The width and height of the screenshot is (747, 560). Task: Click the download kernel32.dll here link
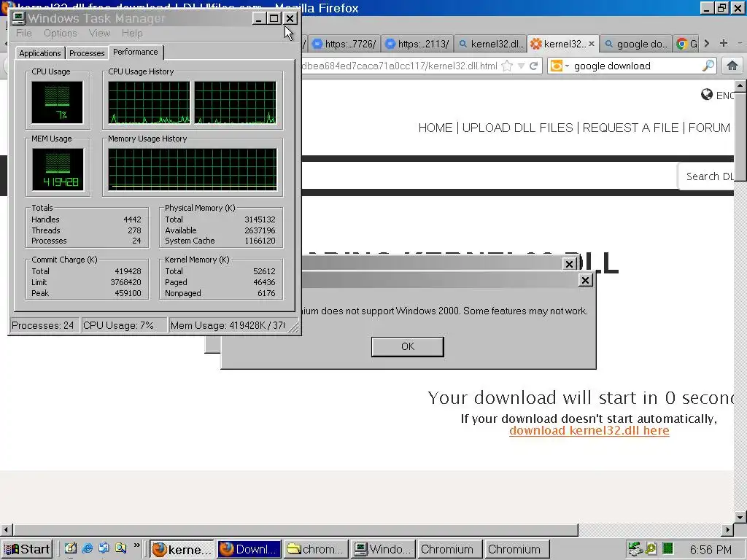click(589, 430)
